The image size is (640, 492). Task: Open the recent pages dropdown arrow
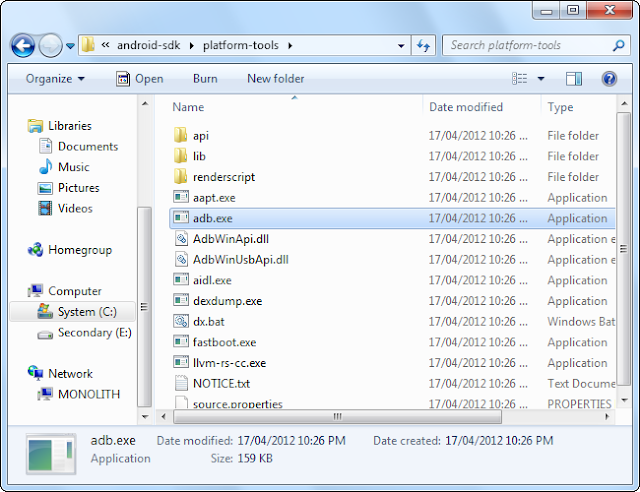pyautogui.click(x=70, y=46)
